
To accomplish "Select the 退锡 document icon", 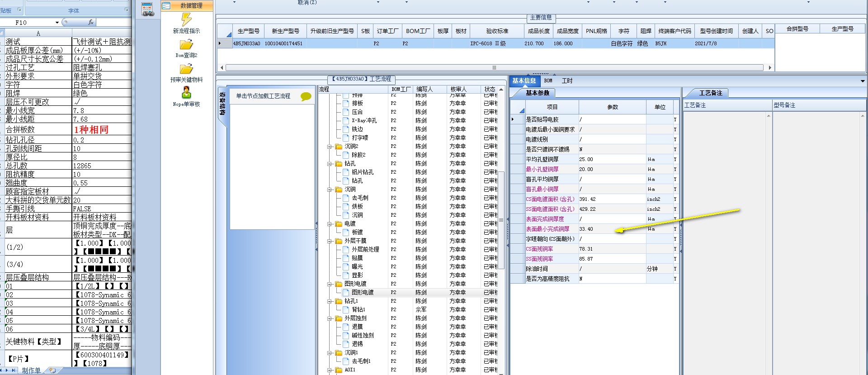I will click(346, 344).
